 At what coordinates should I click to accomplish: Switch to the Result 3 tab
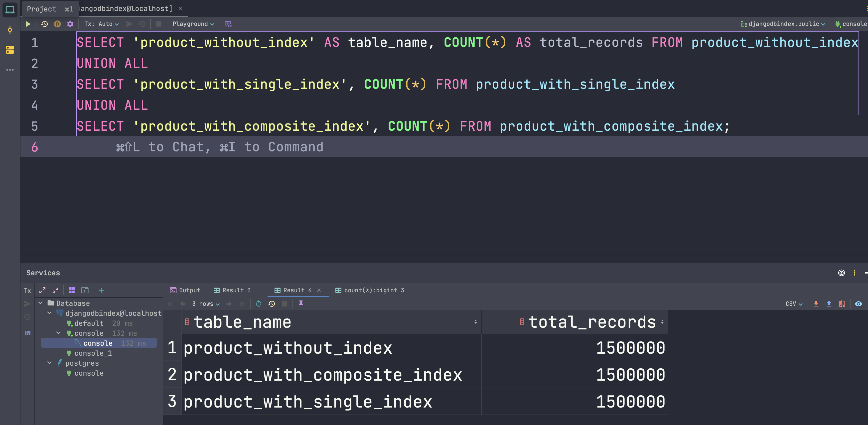coord(233,290)
